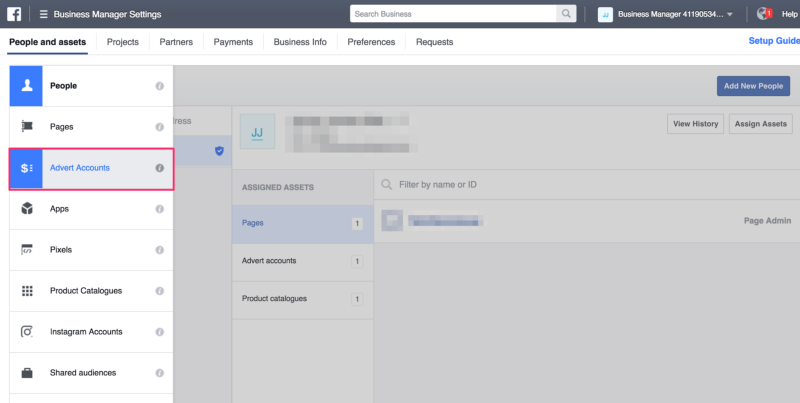Select Advert accounts under Assigned Assets
Screen dimensions: 800x403
(303, 261)
